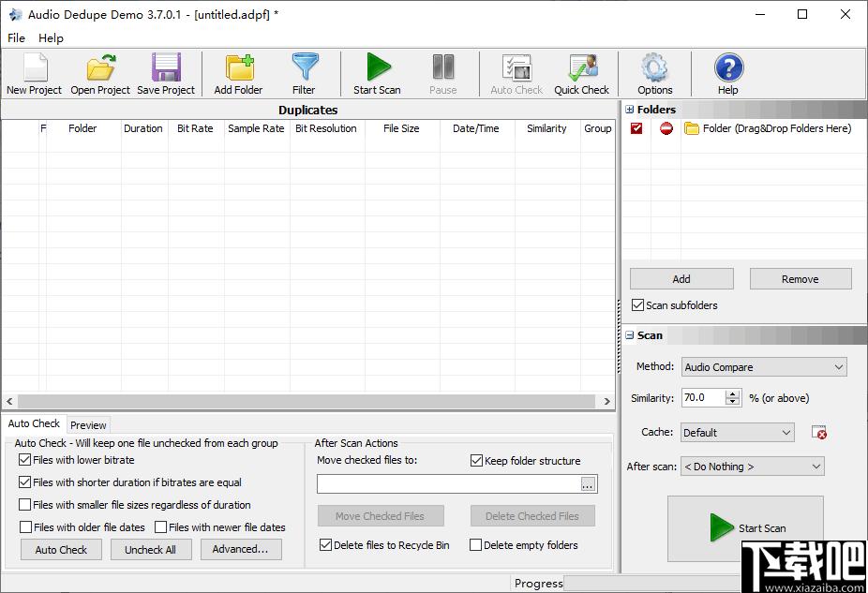
Task: Open the File menu
Action: coord(16,38)
